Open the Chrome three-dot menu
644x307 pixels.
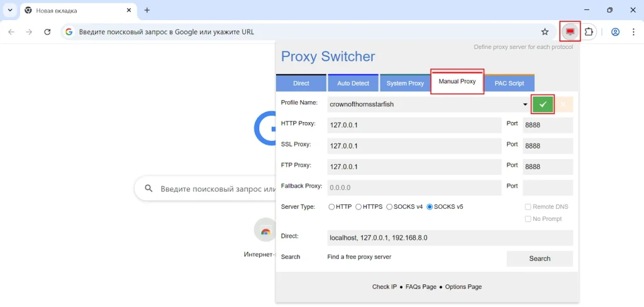(x=633, y=31)
